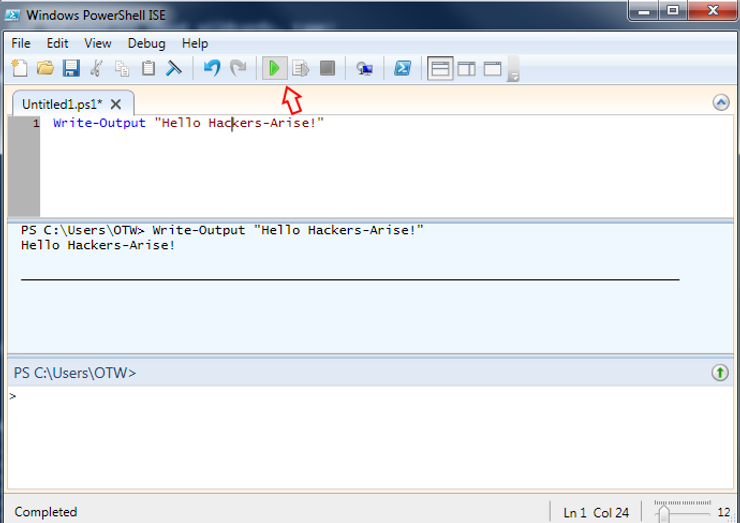Open the File menu
Image resolution: width=740 pixels, height=523 pixels.
point(21,43)
